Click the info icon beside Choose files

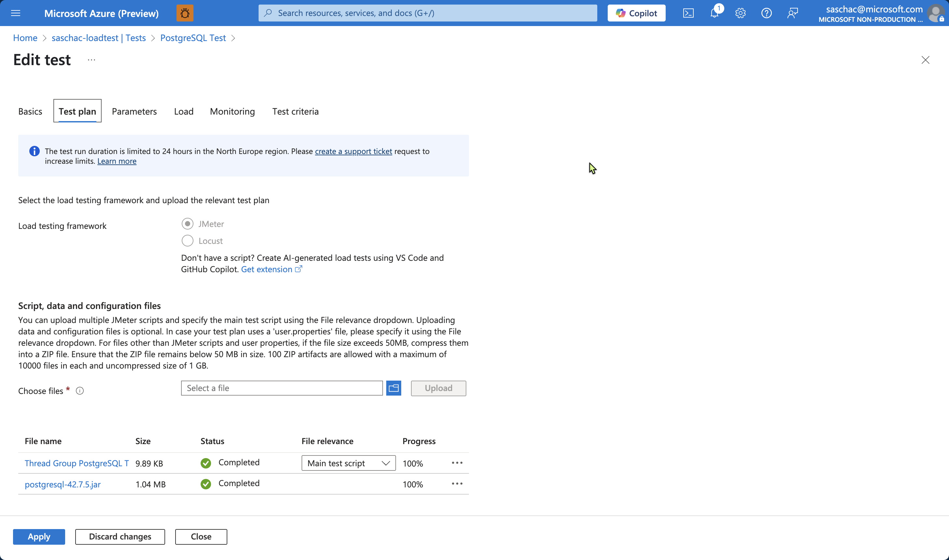coord(79,391)
